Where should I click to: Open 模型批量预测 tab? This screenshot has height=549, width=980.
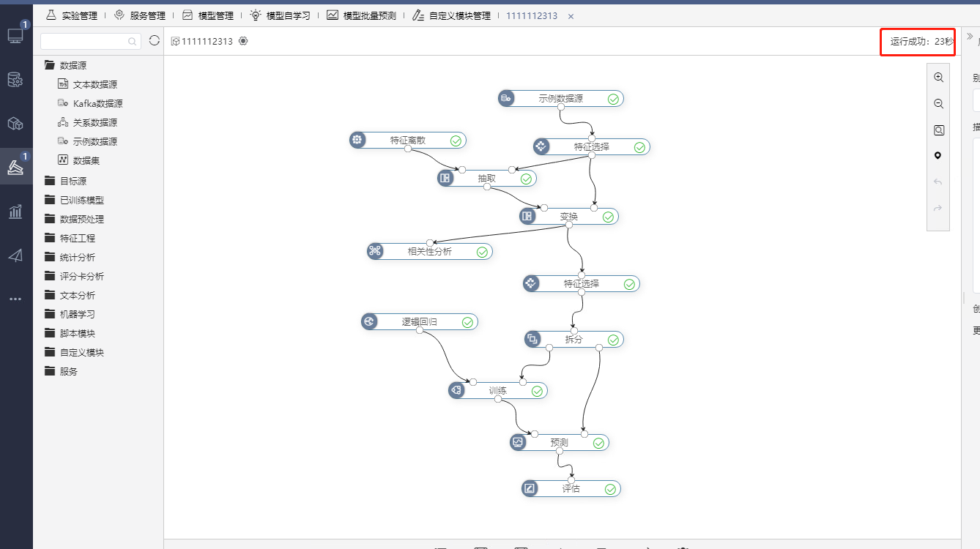pyautogui.click(x=361, y=15)
